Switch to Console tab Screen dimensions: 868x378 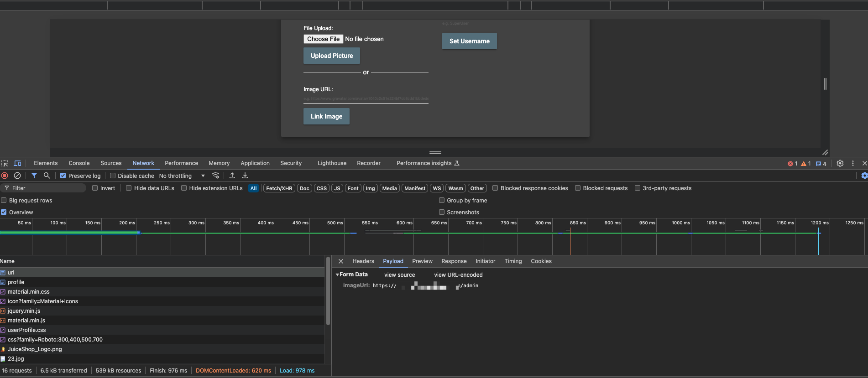(x=79, y=163)
